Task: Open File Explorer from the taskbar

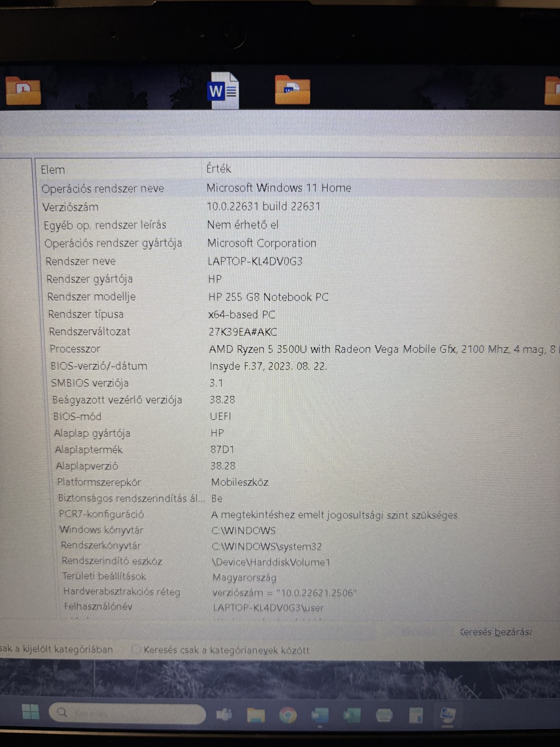Action: (256, 715)
